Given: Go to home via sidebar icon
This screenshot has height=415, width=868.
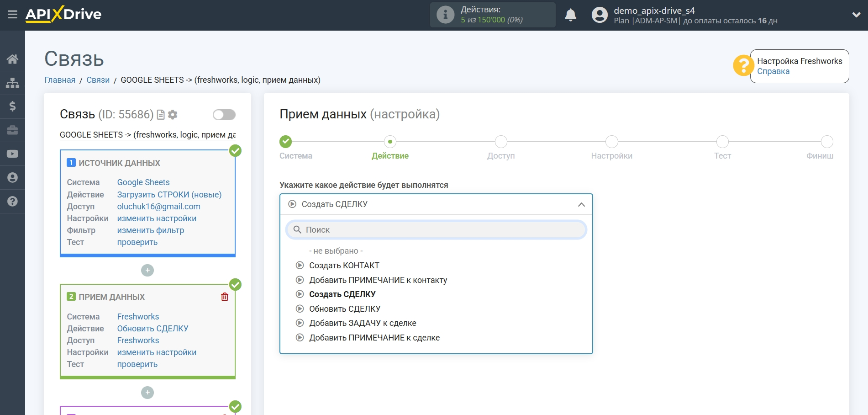Looking at the screenshot, I should (x=12, y=59).
